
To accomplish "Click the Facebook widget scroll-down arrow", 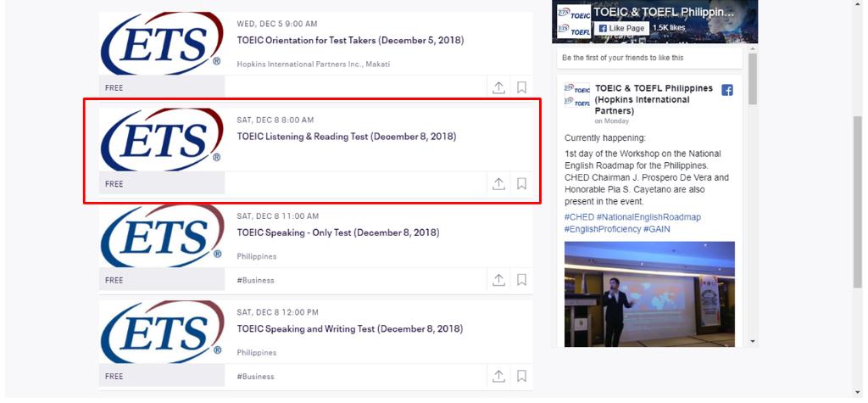I will tap(753, 341).
